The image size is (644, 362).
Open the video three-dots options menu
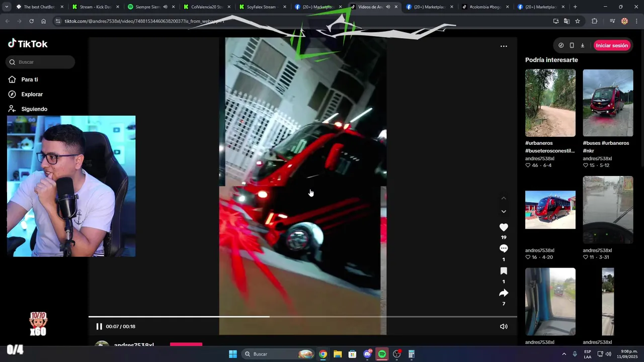coord(504,46)
